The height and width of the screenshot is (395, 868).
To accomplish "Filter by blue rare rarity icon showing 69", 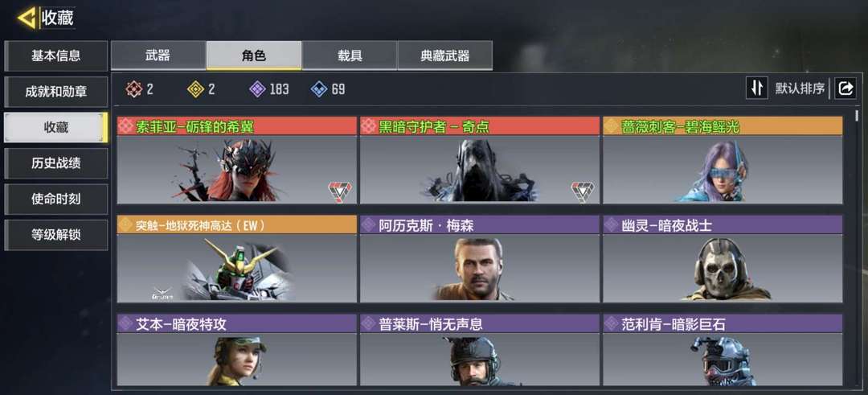I will click(x=319, y=89).
